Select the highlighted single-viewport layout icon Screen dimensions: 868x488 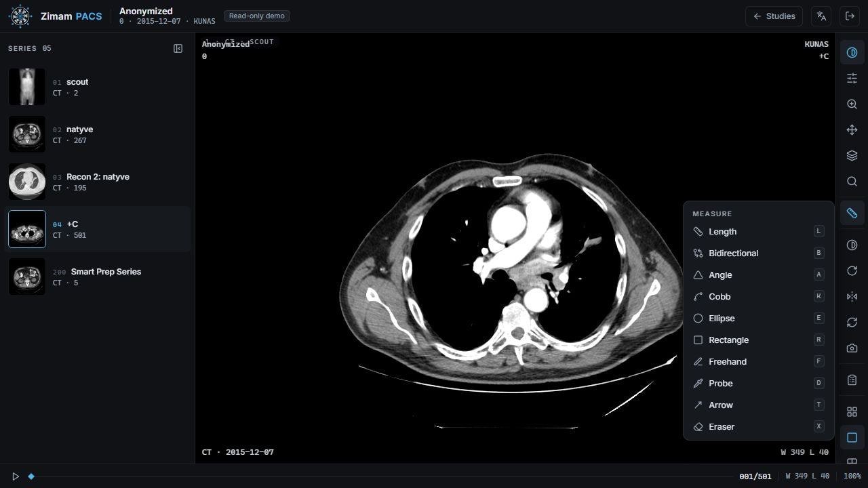click(852, 438)
